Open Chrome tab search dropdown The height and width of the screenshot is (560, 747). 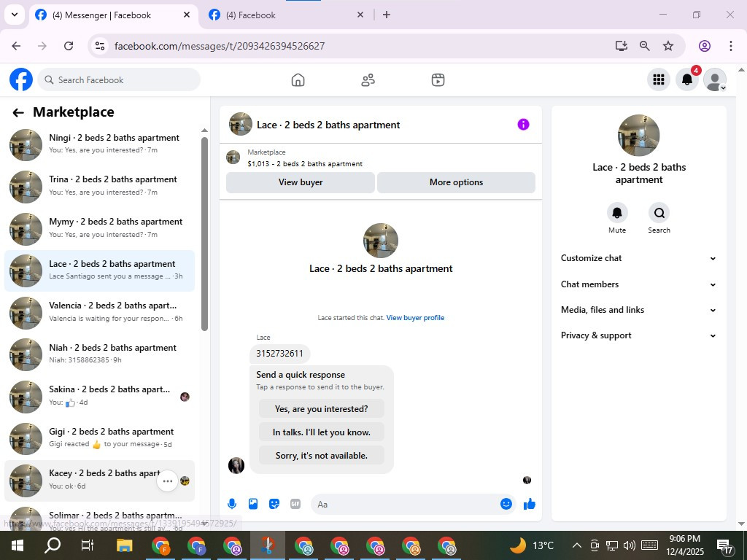coord(15,15)
